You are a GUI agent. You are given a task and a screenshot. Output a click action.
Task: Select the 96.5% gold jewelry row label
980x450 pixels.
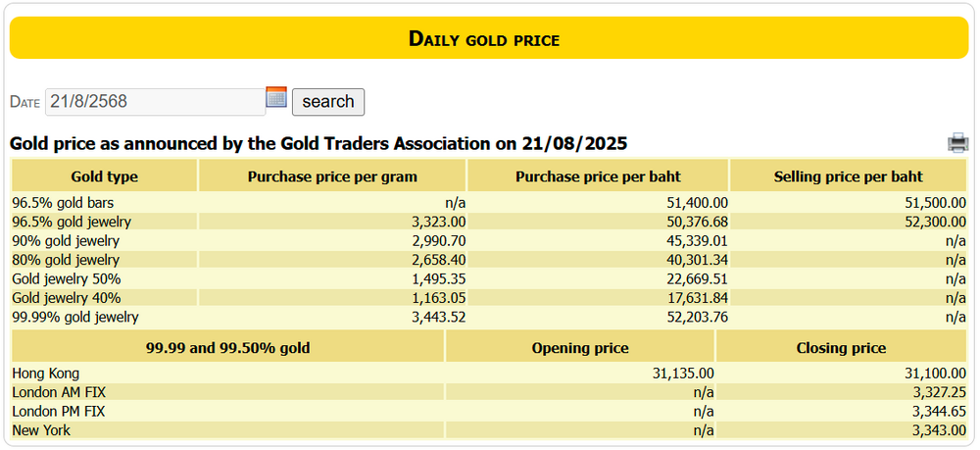click(x=71, y=223)
